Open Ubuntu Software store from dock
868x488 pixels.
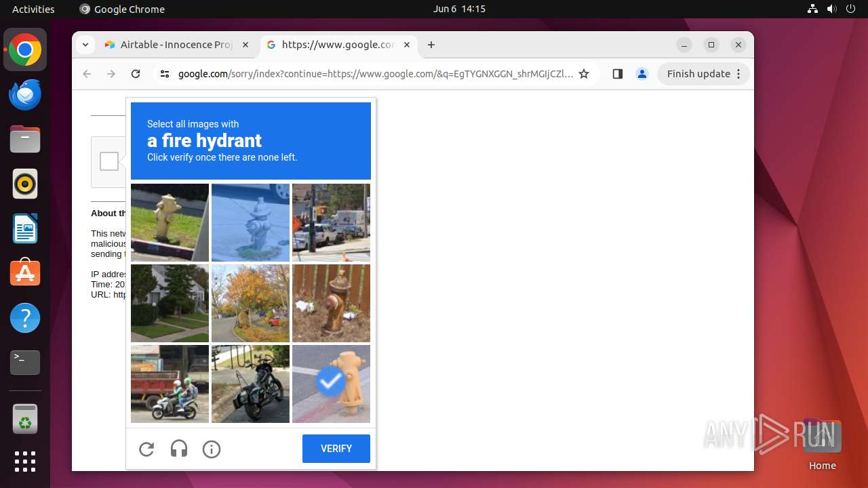click(25, 273)
